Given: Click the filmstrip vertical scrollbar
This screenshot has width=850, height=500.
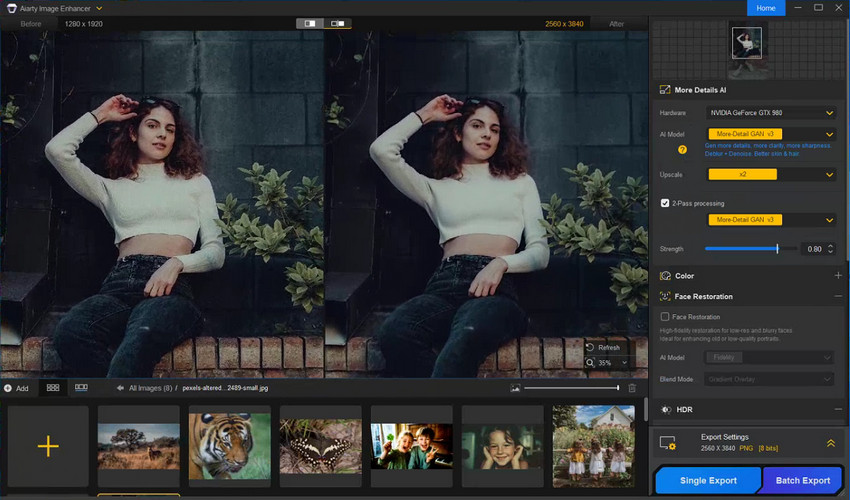Looking at the screenshot, I should coord(645,409).
